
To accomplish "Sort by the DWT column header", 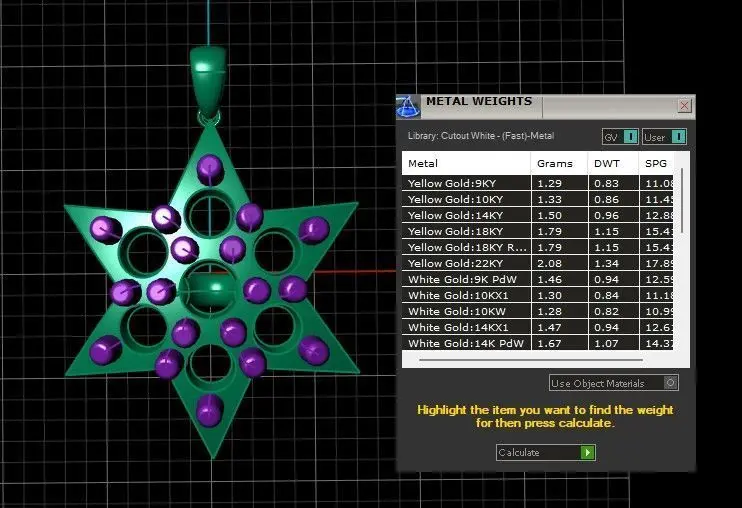I will pos(613,164).
